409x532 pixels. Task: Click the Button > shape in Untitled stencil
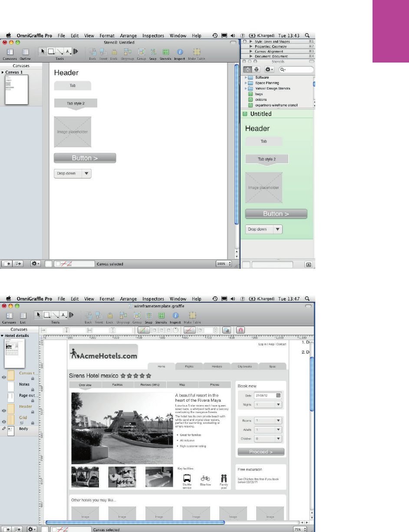[x=276, y=214]
